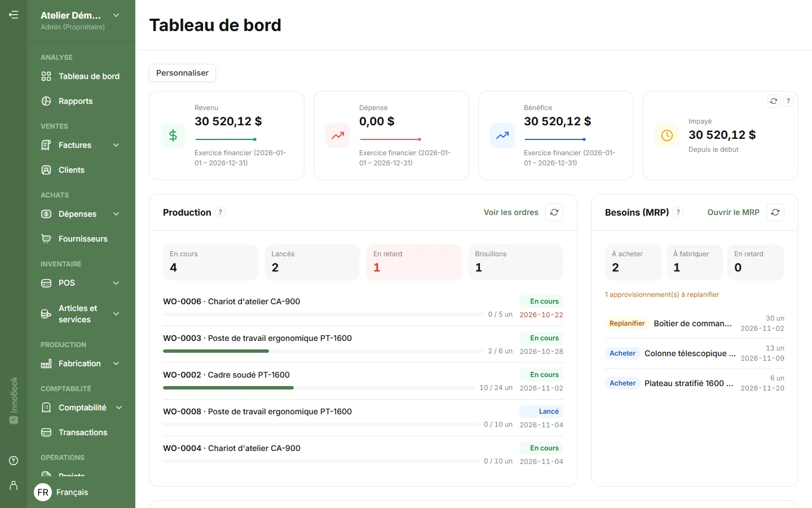Click progress bar of WO-0003 order
The height and width of the screenshot is (508, 812).
pos(323,351)
